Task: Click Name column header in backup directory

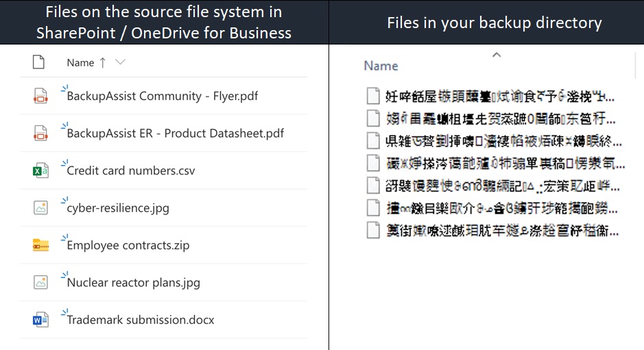Action: pyautogui.click(x=381, y=66)
